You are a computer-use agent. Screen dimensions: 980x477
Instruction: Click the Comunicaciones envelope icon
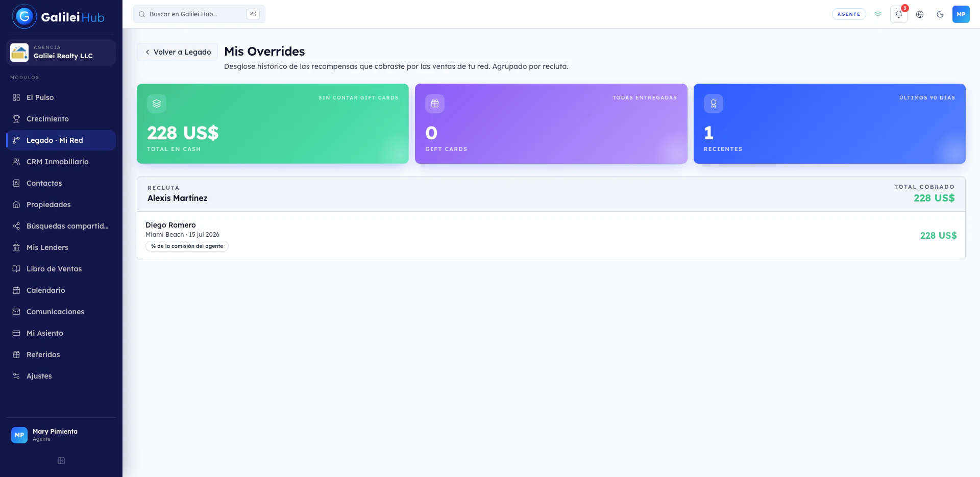[16, 312]
